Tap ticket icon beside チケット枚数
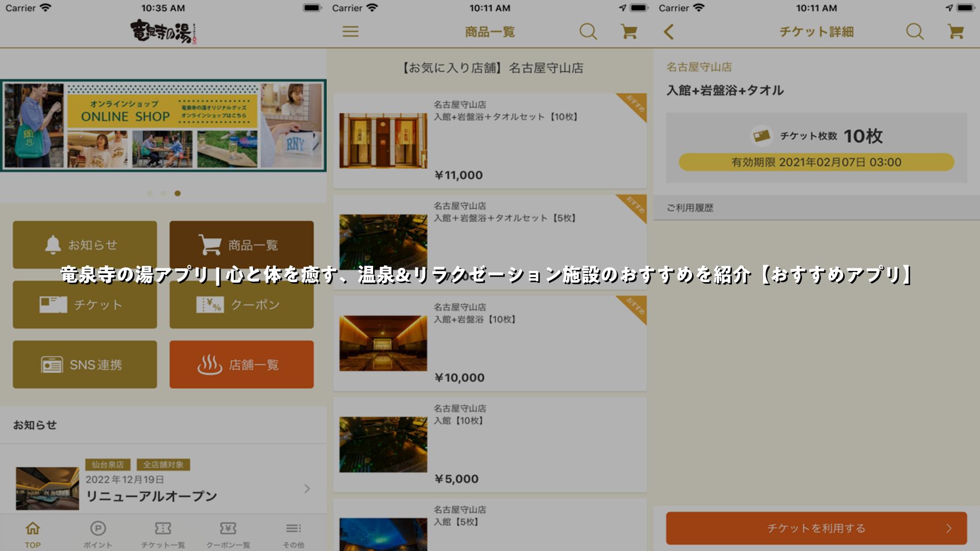This screenshot has width=980, height=551. (761, 136)
